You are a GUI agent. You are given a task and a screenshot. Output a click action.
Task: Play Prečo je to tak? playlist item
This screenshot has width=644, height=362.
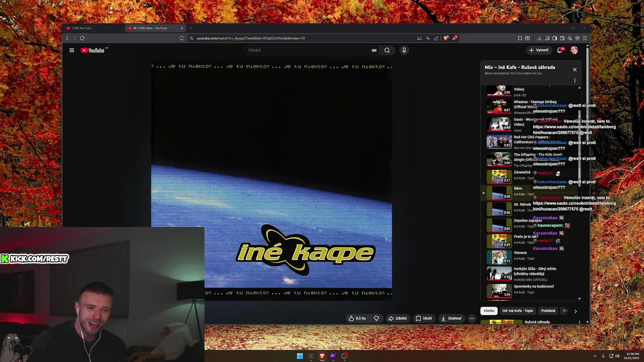pyautogui.click(x=531, y=240)
